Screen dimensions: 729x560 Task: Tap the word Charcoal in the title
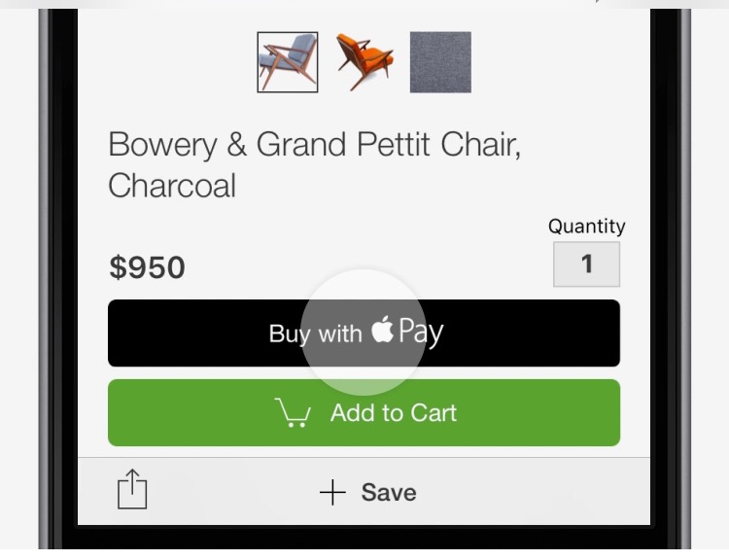click(172, 186)
